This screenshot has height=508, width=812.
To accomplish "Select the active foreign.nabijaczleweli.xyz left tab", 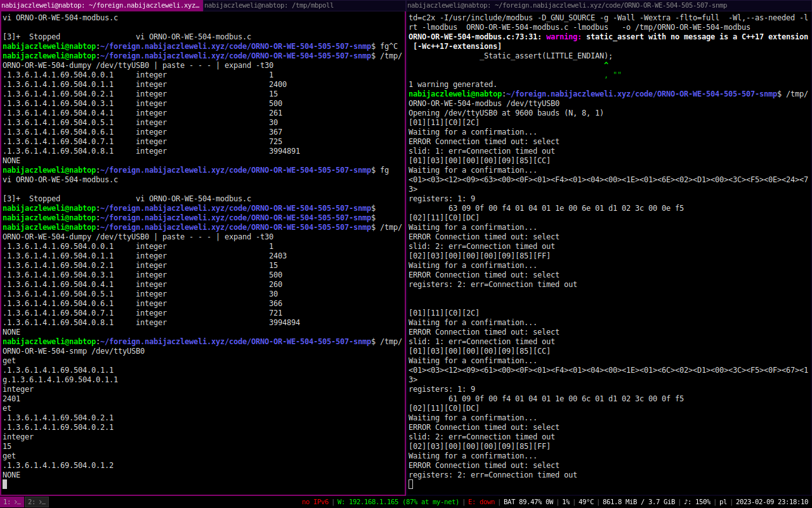I will (101, 5).
